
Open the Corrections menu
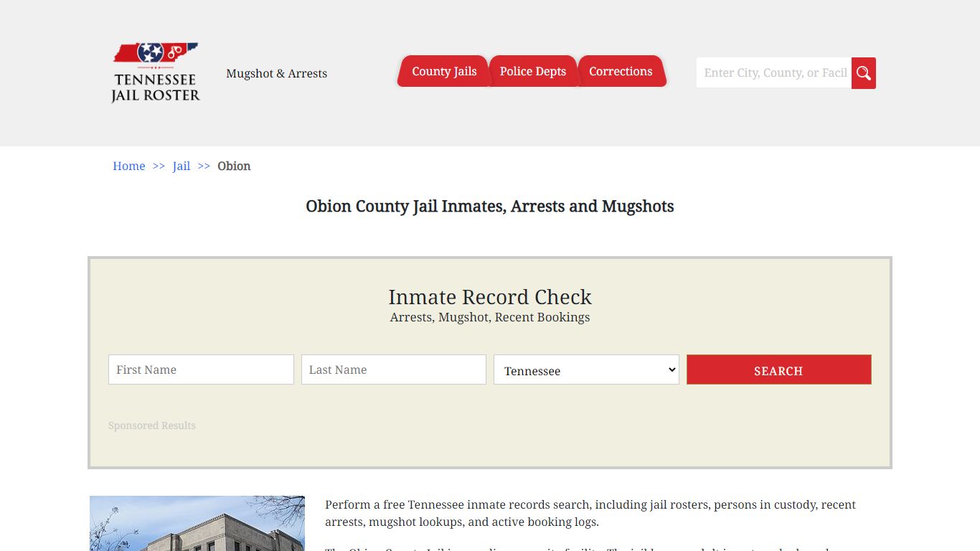coord(621,71)
